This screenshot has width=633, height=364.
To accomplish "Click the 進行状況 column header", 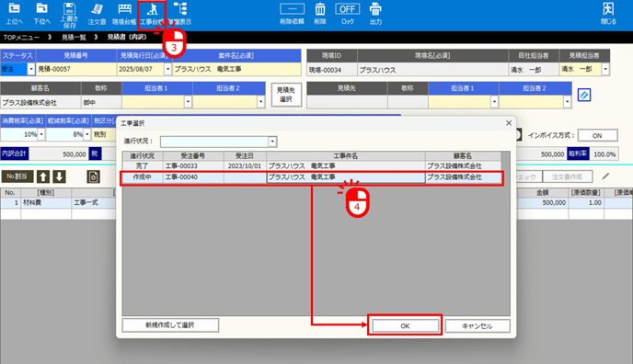I will click(142, 155).
